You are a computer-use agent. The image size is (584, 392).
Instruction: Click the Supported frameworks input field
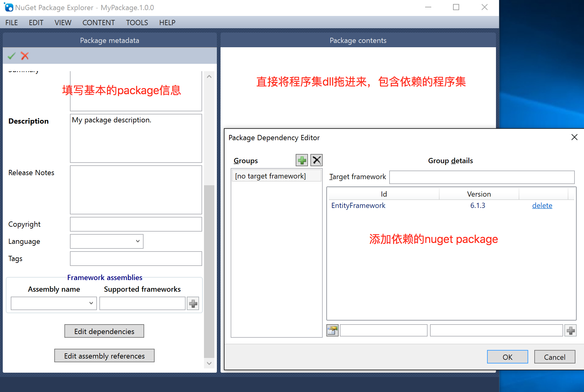click(x=142, y=303)
